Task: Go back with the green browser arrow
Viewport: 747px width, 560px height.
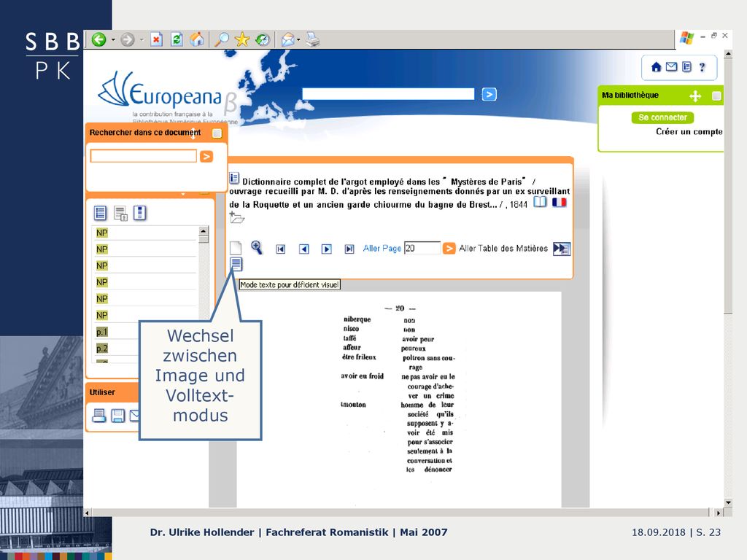Action: [x=98, y=39]
